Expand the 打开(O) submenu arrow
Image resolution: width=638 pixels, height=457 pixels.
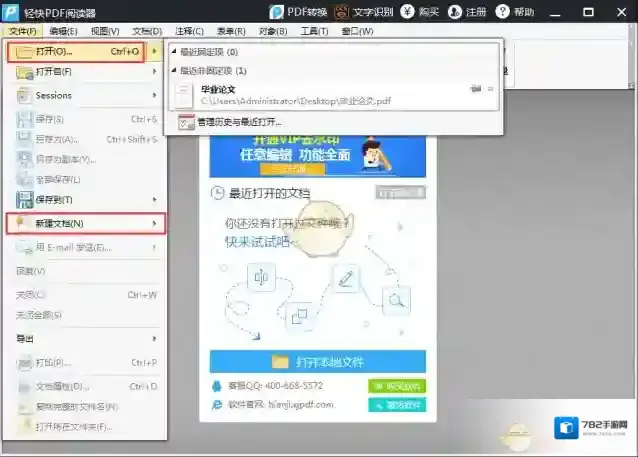coord(154,51)
